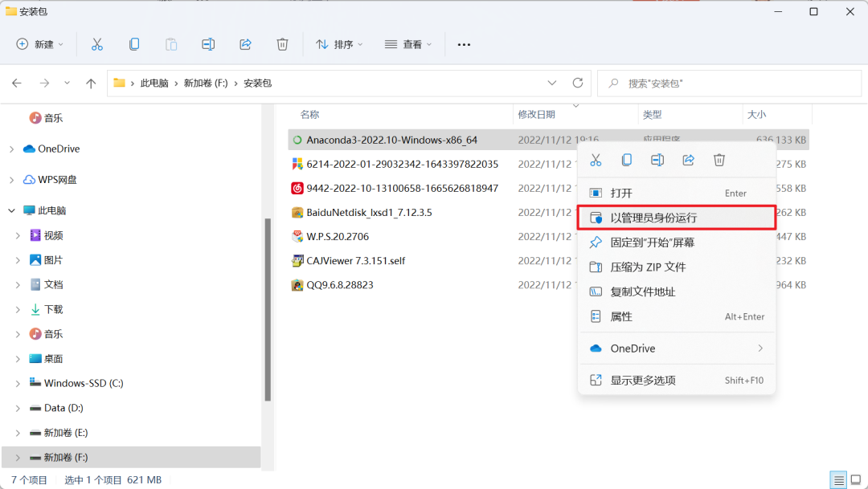
Task: Open the OneDrive submenu in context menu
Action: click(x=677, y=348)
